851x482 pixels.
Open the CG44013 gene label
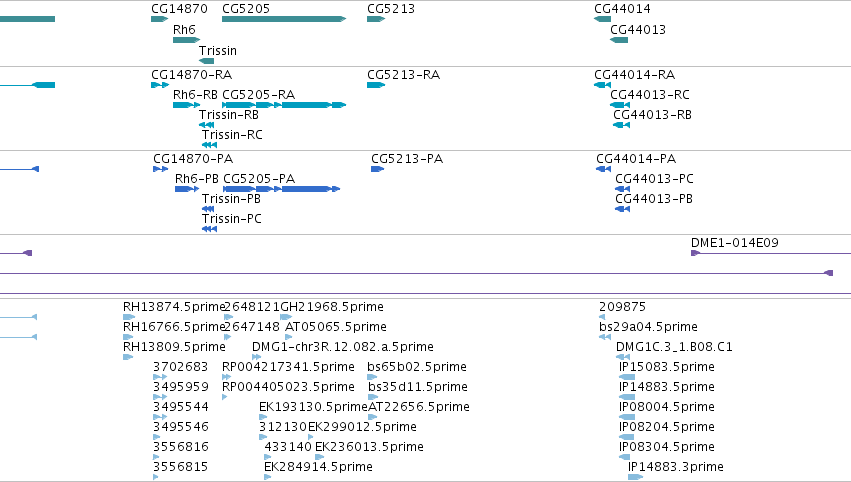pos(638,29)
